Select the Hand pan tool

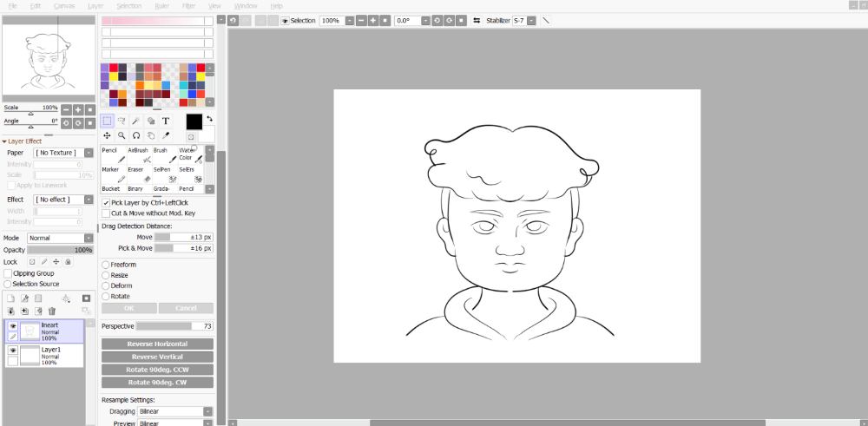(x=150, y=135)
